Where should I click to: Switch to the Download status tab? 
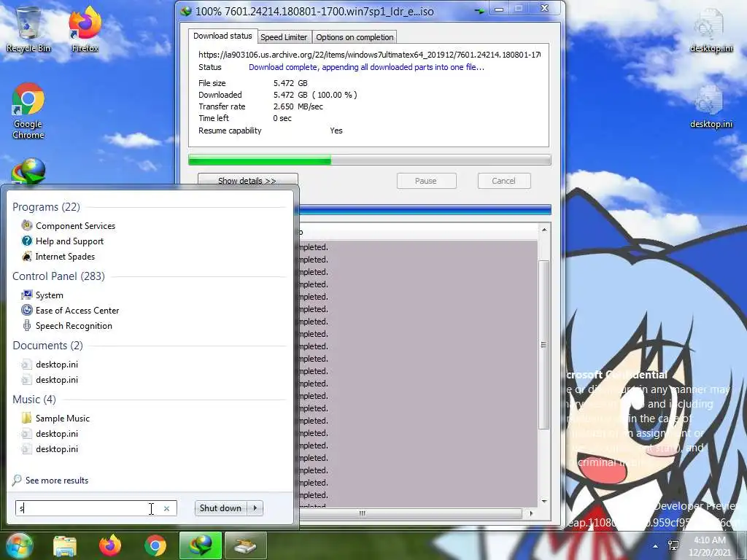click(x=222, y=36)
